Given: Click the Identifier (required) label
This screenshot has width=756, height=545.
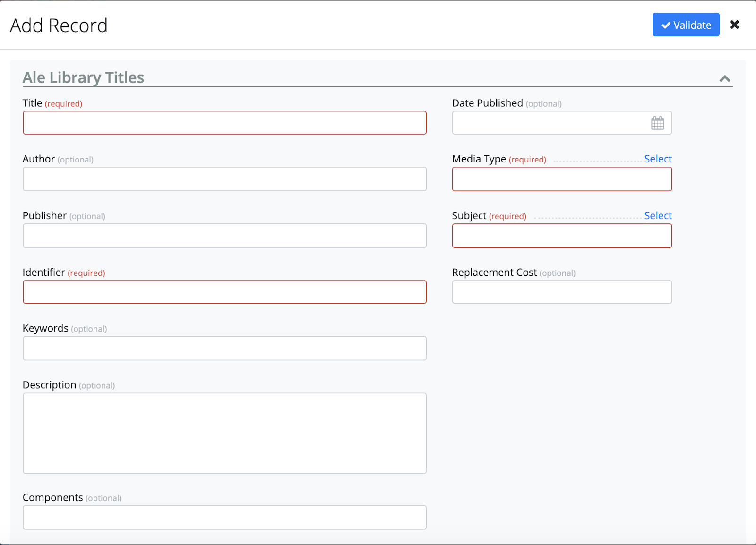Looking at the screenshot, I should point(64,272).
